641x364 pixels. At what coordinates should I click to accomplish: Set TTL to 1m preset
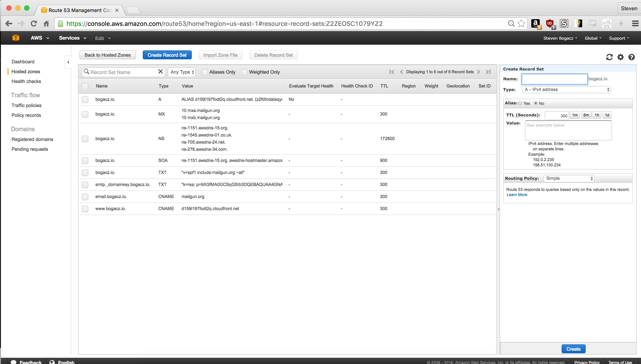(575, 115)
